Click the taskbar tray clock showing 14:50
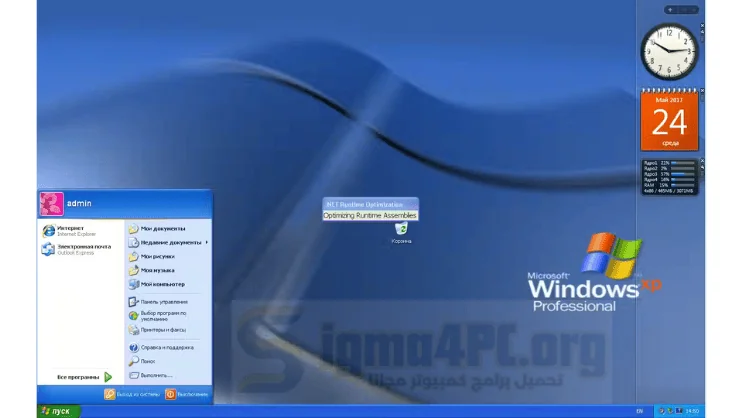 (692, 411)
